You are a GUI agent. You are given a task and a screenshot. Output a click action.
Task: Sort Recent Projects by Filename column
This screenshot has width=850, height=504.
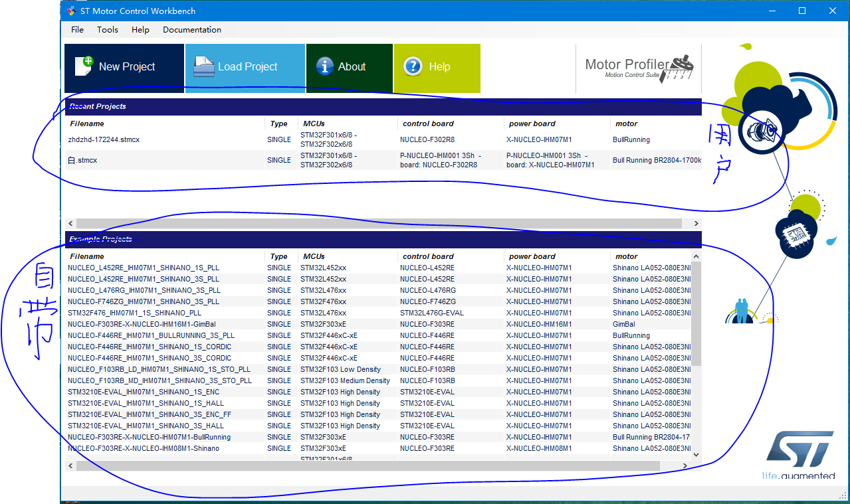[87, 124]
